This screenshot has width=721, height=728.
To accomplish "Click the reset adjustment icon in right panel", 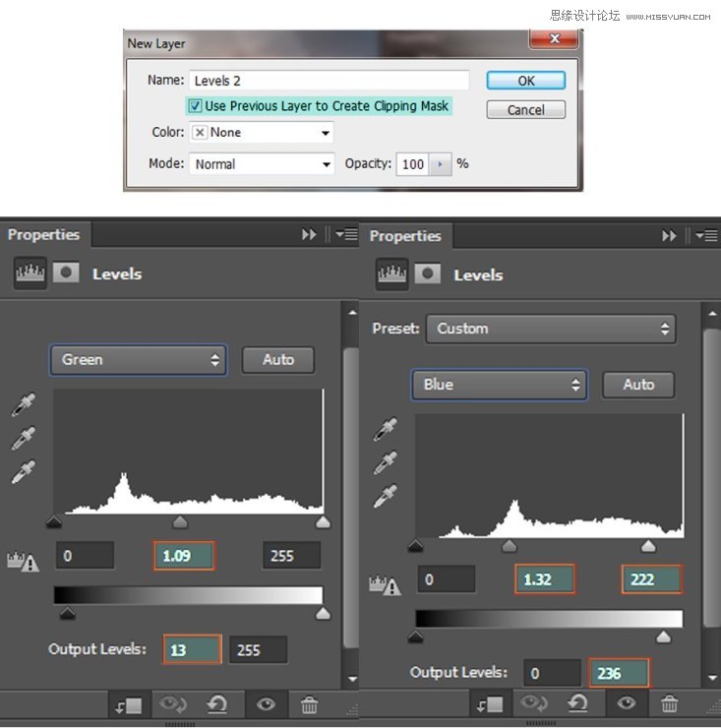I will [576, 703].
